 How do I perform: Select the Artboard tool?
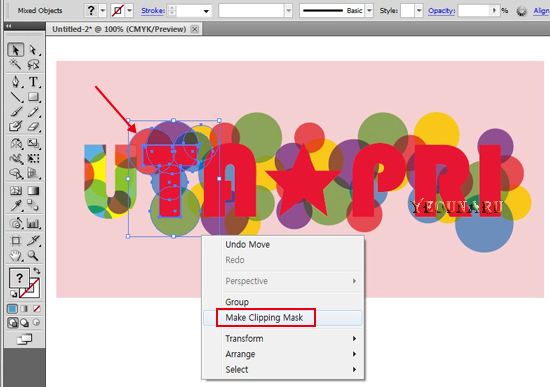click(x=15, y=240)
